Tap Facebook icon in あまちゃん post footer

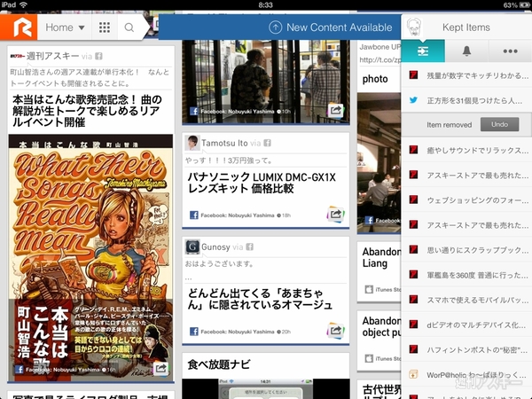(193, 332)
